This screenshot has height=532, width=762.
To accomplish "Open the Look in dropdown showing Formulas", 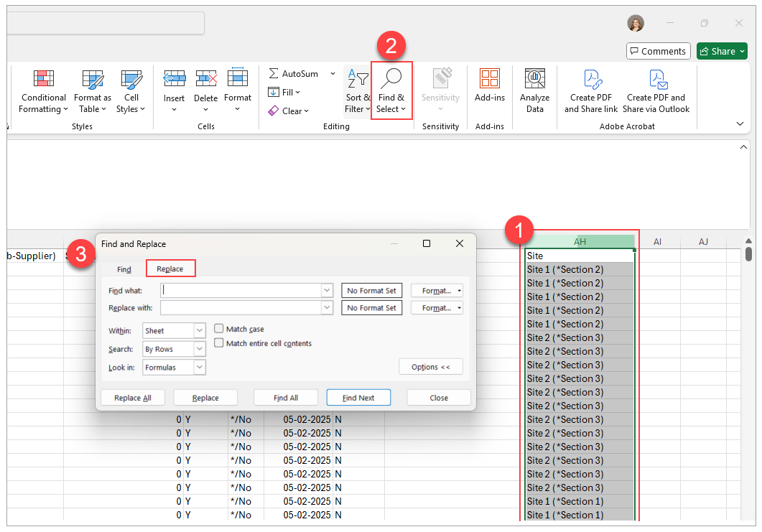I will click(174, 368).
